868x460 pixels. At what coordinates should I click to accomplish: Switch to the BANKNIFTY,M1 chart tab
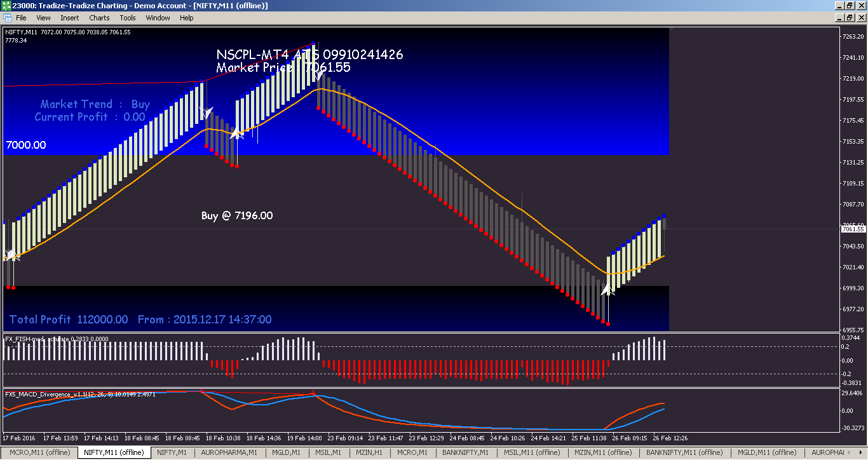(x=465, y=452)
